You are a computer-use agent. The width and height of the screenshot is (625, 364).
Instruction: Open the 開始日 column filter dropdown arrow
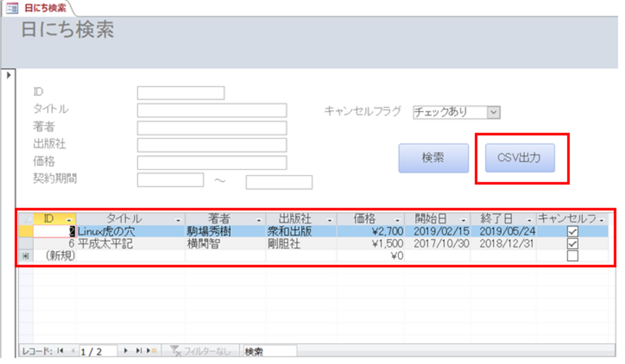coord(463,219)
